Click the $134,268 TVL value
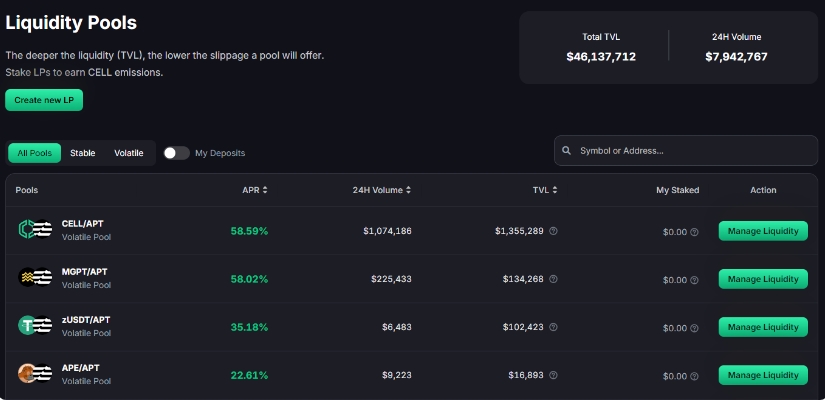The width and height of the screenshot is (825, 400). [523, 279]
